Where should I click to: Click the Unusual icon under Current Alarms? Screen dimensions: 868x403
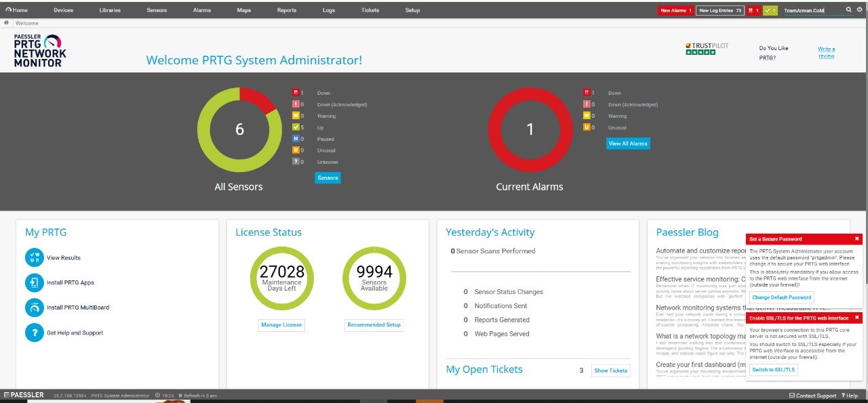587,127
